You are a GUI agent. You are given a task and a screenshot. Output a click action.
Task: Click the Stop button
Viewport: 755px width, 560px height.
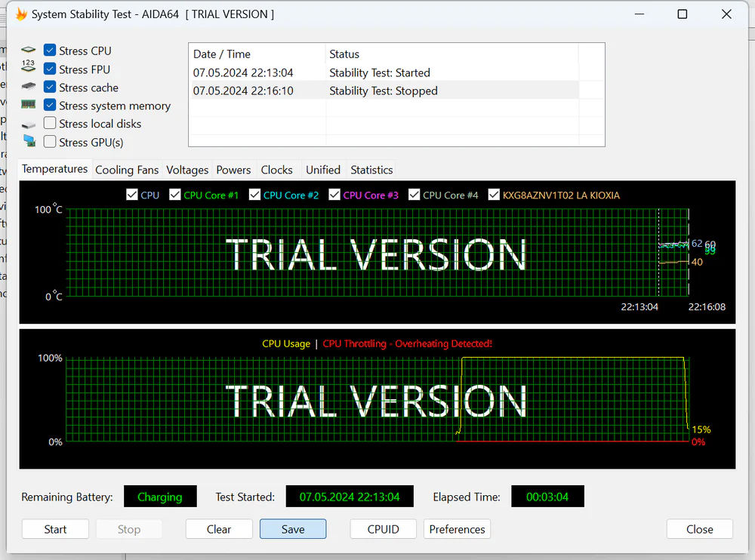(x=129, y=529)
